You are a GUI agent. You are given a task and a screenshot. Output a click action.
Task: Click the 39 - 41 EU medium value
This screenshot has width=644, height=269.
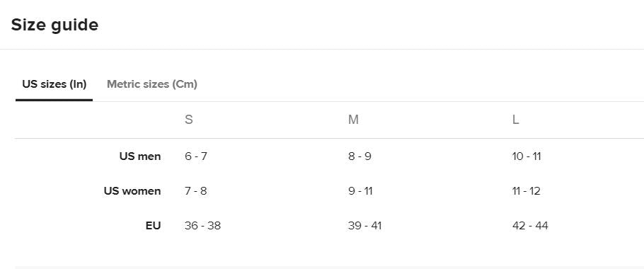pos(364,226)
